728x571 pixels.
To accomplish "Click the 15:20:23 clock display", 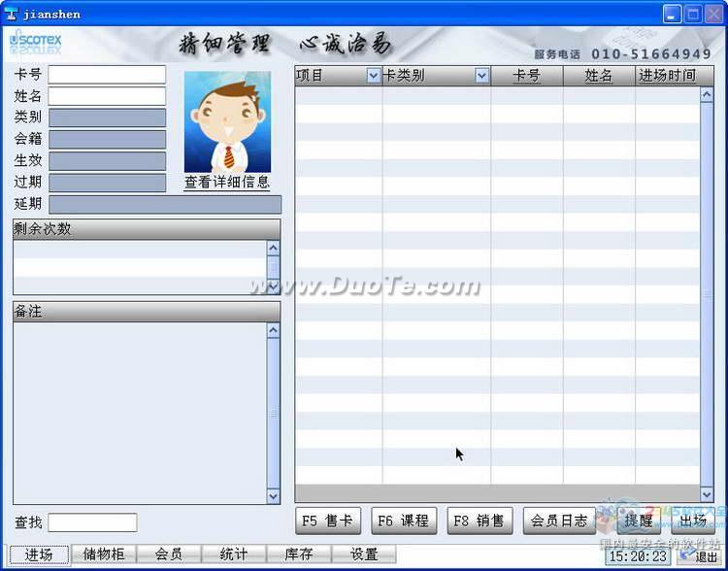I will (638, 556).
